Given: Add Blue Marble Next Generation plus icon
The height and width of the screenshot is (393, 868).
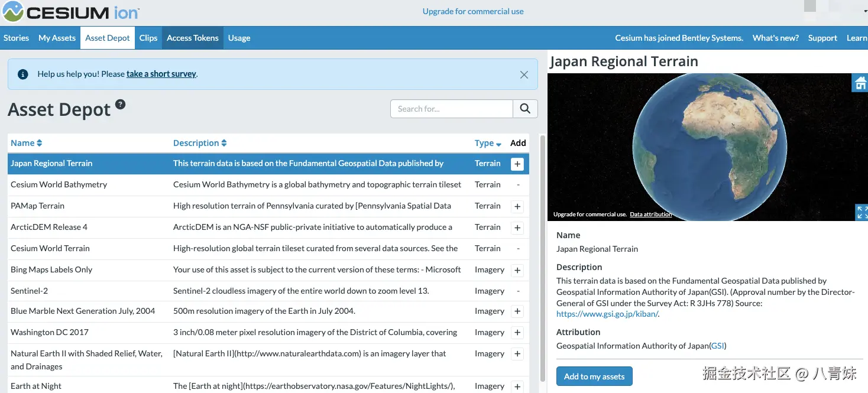Looking at the screenshot, I should click(517, 311).
